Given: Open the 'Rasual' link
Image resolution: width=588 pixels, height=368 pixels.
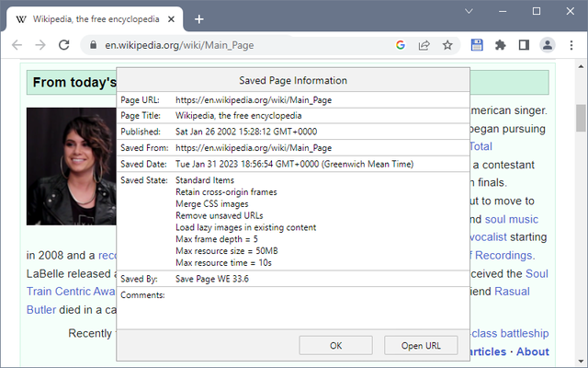Looking at the screenshot, I should [512, 292].
